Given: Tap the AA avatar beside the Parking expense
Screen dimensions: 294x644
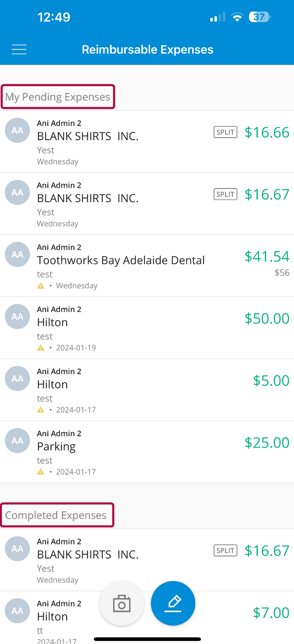Looking at the screenshot, I should click(x=17, y=440).
